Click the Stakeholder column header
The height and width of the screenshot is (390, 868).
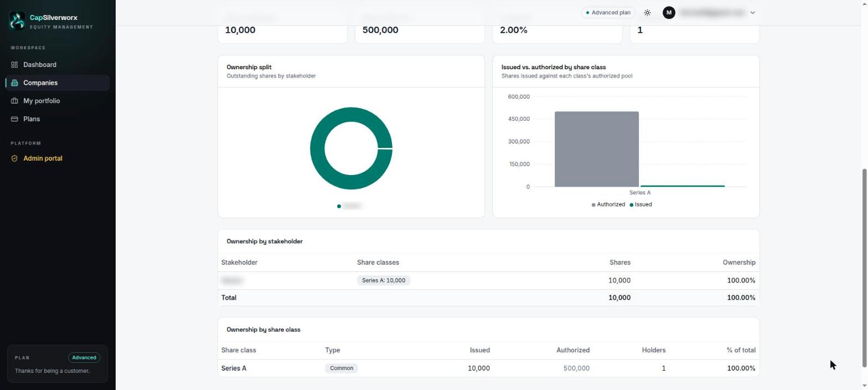239,263
